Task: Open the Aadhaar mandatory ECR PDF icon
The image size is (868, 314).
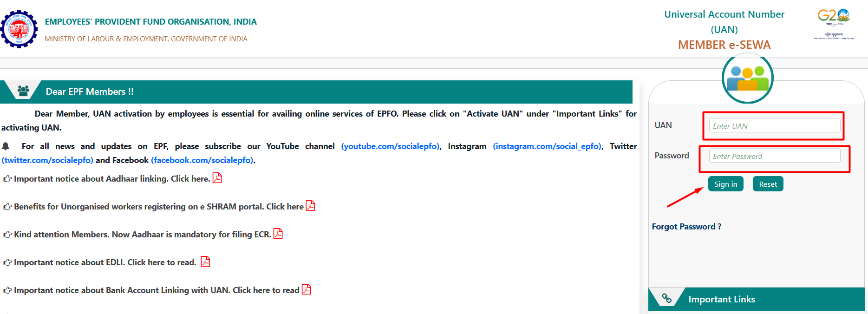Action: [x=278, y=234]
